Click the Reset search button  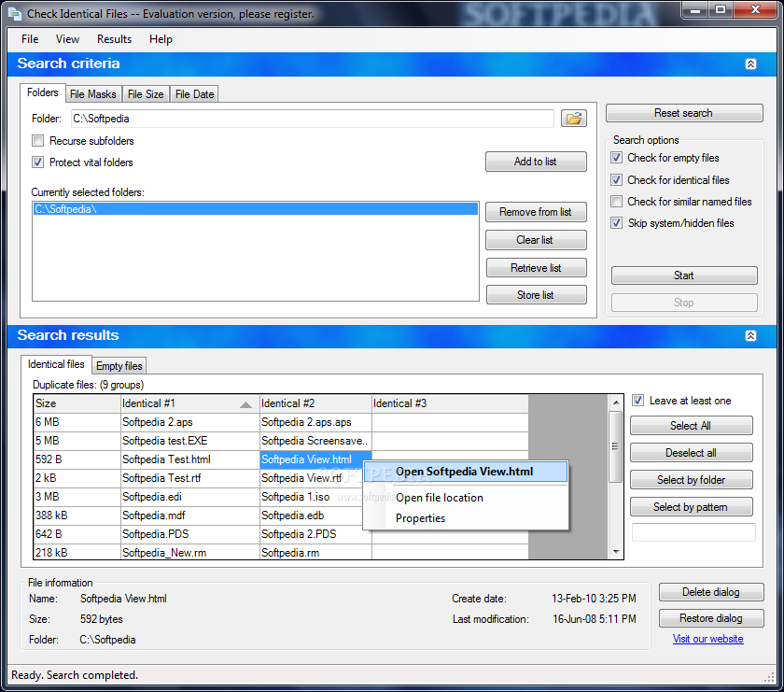684,113
